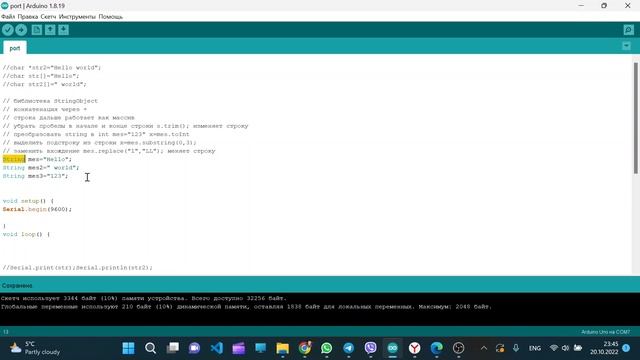The height and width of the screenshot is (360, 640).
Task: Click the Upload arrow button
Action: coord(21,30)
